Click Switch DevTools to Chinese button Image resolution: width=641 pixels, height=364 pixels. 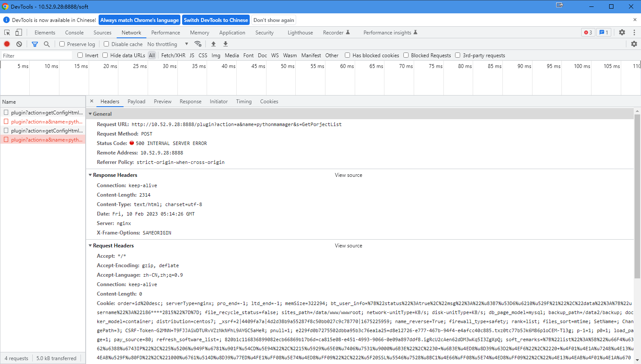(216, 20)
